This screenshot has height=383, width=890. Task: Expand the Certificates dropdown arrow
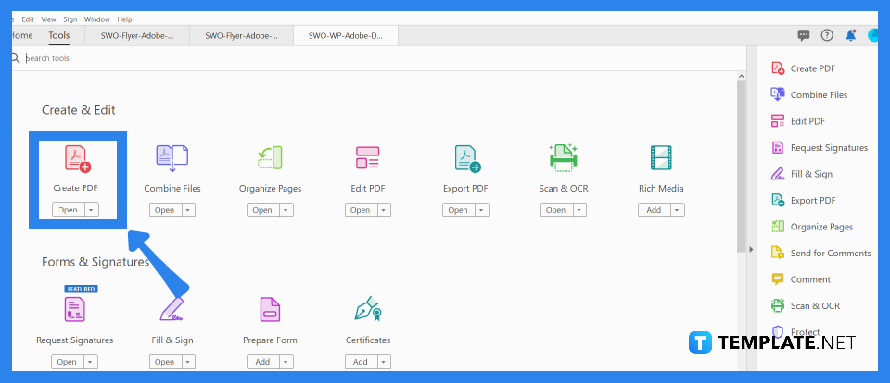(x=384, y=361)
